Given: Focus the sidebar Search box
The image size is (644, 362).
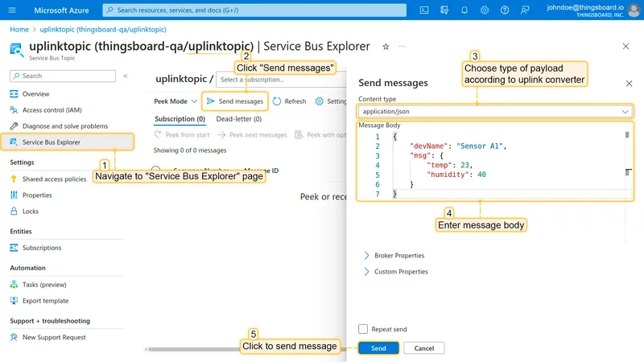Looking at the screenshot, I should (63, 76).
